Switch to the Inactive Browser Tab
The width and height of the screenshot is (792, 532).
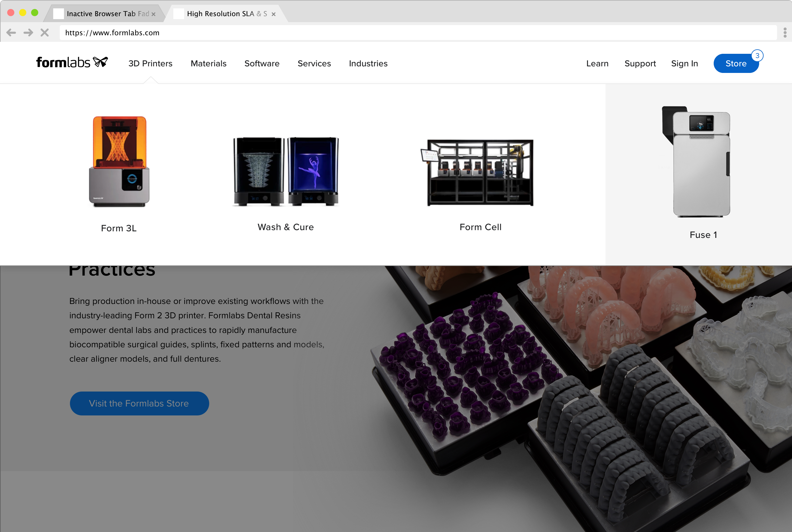coord(103,13)
